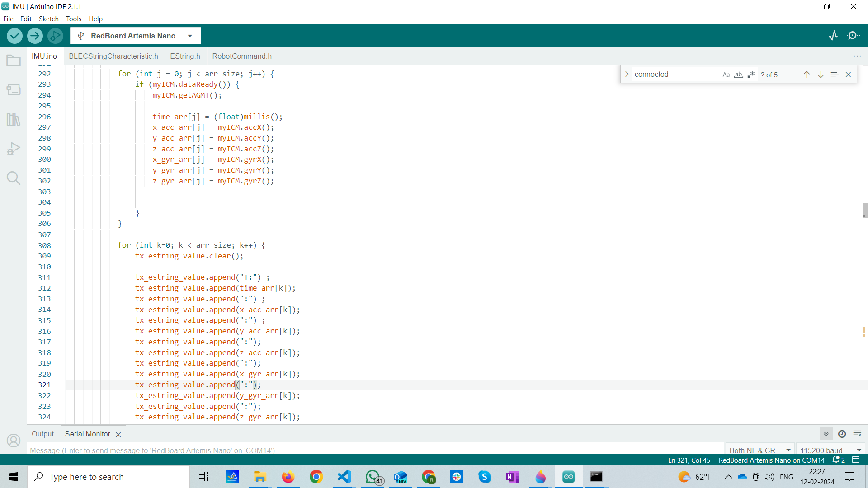This screenshot has height=488, width=868.
Task: Open the board selector dropdown
Action: coord(136,36)
